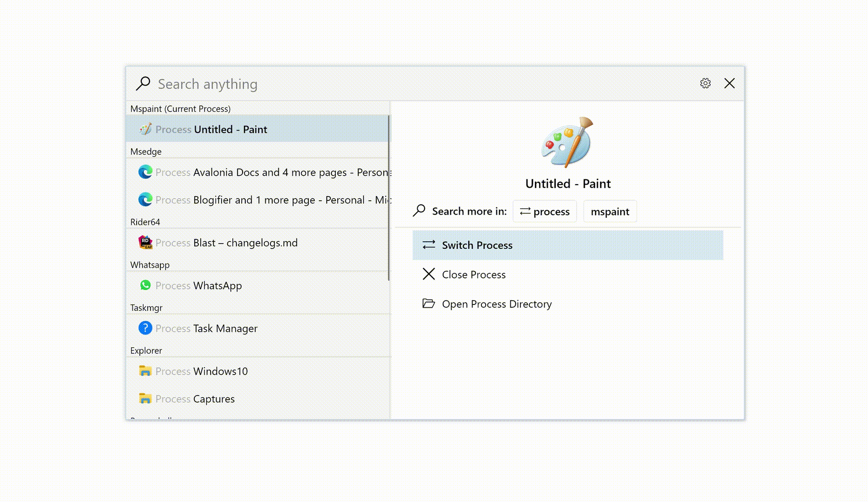Click the 'Mspaint (Current Process)' group header
868x502 pixels.
pyautogui.click(x=180, y=109)
